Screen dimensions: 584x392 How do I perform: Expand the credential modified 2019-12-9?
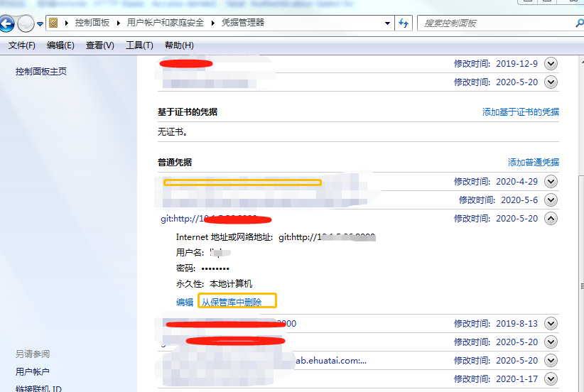551,64
